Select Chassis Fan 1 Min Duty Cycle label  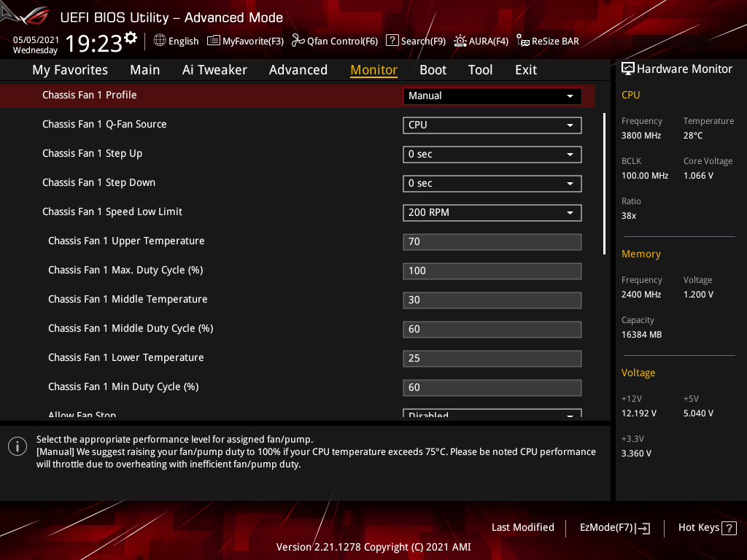(123, 386)
